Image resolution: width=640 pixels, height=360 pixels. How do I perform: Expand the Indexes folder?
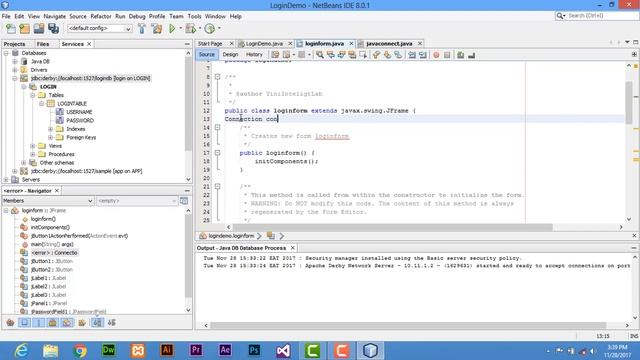tap(50, 129)
